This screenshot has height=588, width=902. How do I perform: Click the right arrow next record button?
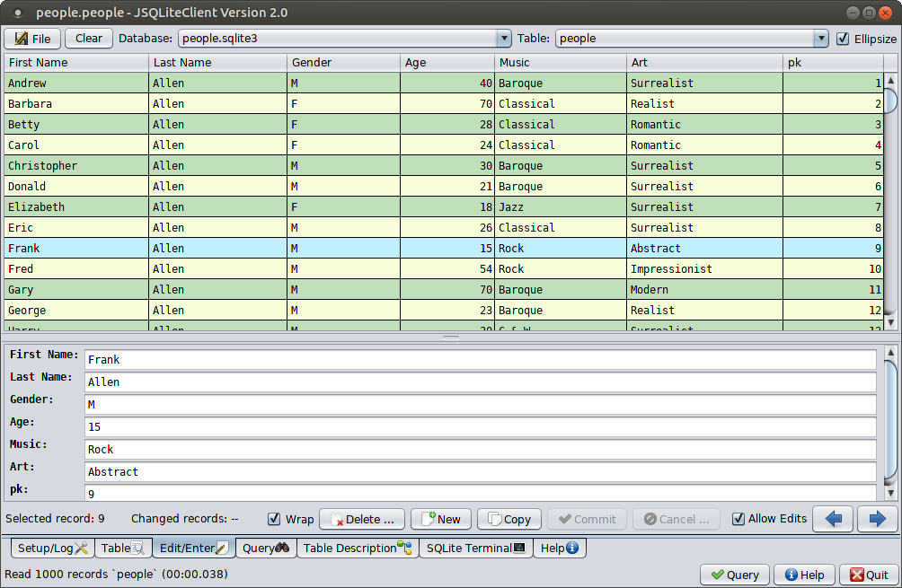[877, 519]
